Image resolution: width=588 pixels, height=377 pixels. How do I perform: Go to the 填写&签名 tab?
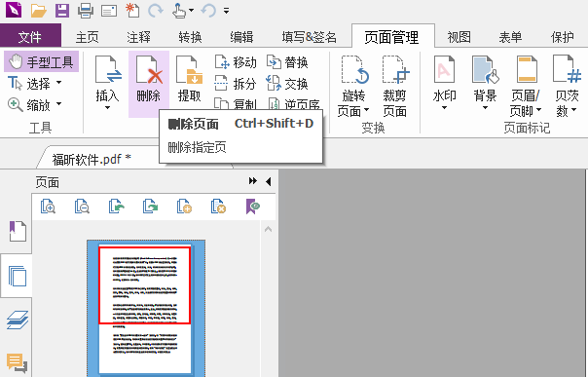(x=309, y=37)
